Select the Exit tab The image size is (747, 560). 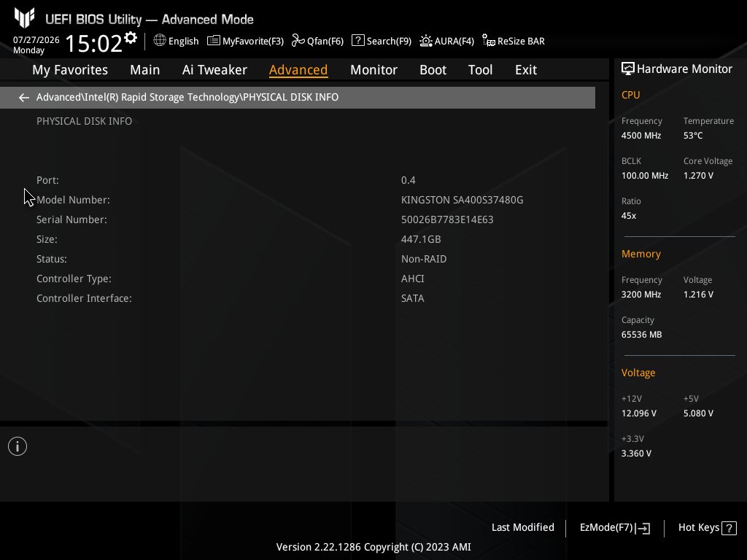click(x=526, y=70)
